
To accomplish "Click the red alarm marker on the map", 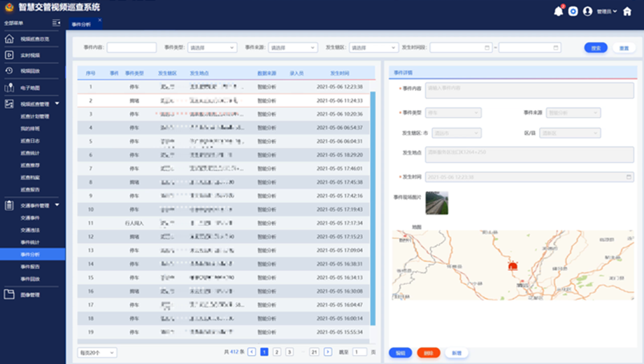I will point(513,266).
